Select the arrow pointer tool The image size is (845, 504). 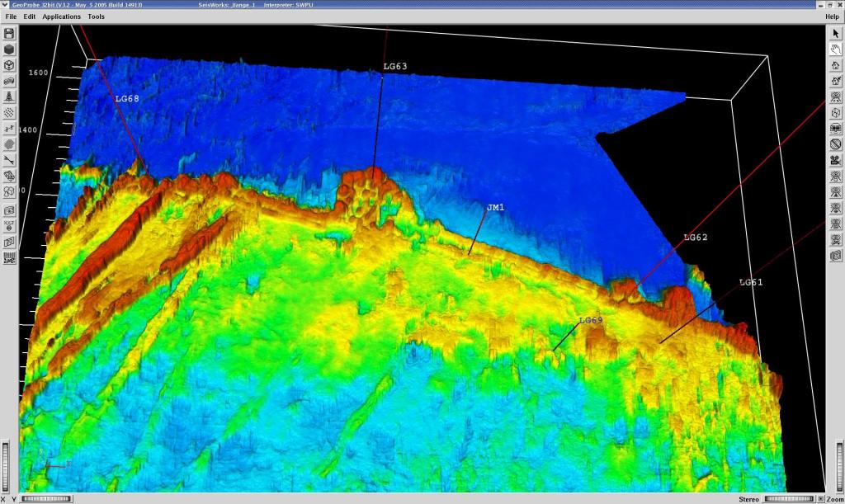pos(835,33)
